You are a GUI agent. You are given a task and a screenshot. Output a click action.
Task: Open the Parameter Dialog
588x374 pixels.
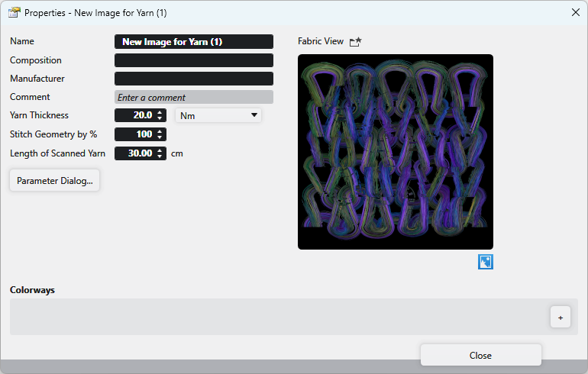coord(54,181)
